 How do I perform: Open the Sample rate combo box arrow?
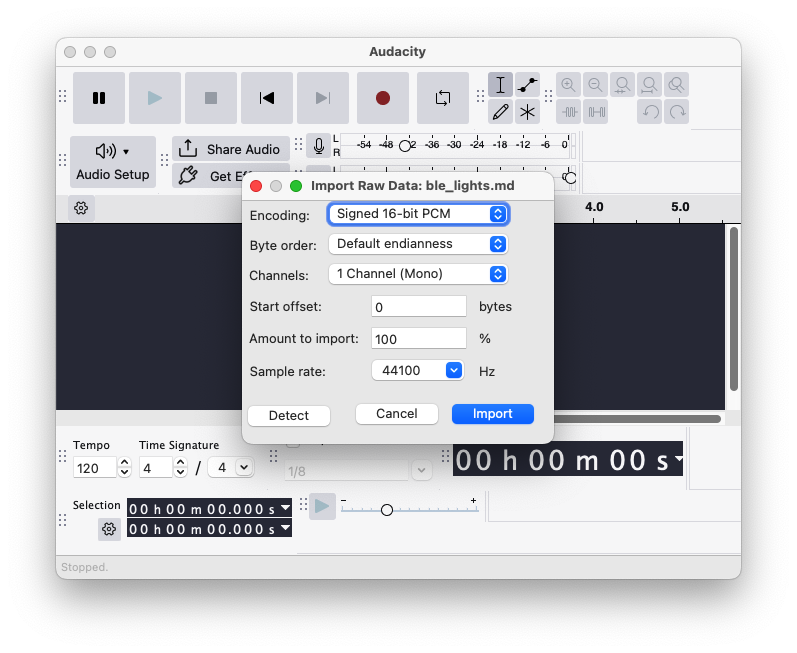point(454,370)
